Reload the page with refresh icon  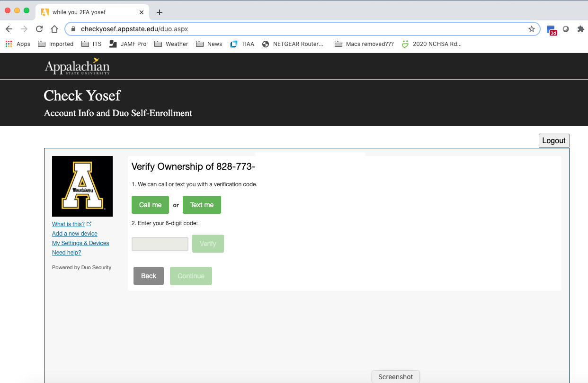coord(39,29)
